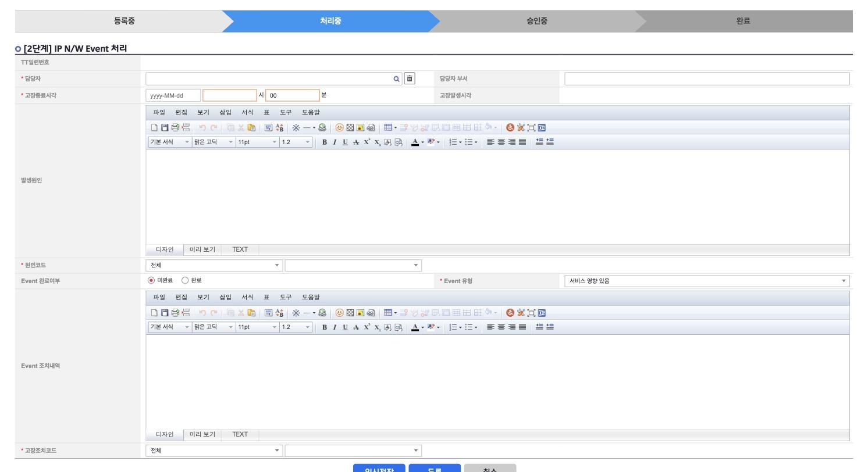
Task: Click underline in the Event 조치내역 editor
Action: click(345, 327)
